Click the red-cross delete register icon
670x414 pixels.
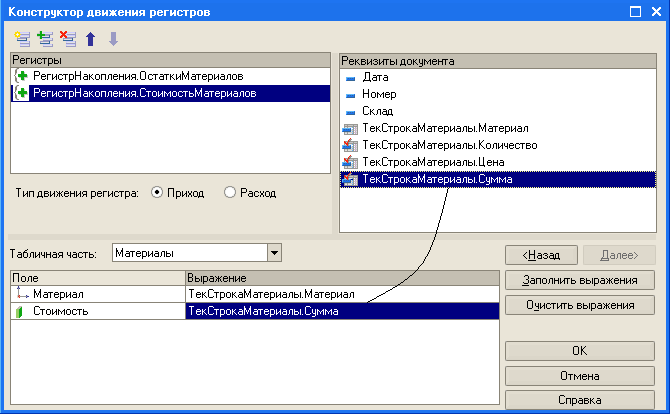(68, 39)
